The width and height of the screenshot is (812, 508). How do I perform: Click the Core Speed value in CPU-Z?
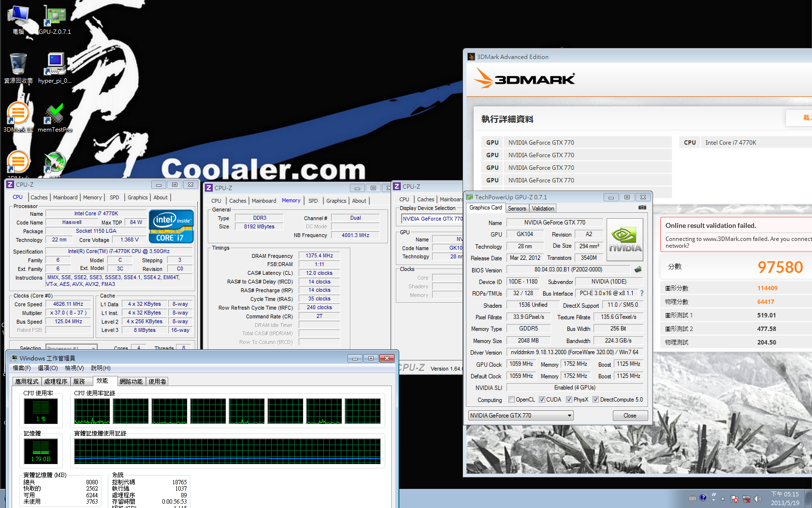[68, 304]
